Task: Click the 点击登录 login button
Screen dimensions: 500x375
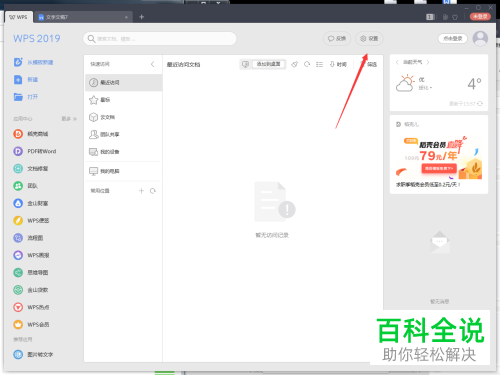Action: (452, 39)
